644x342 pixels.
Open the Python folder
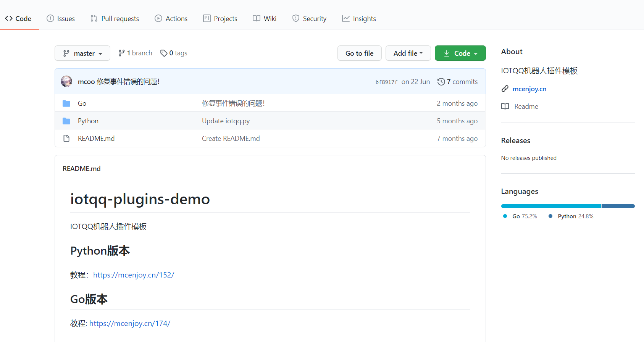88,121
